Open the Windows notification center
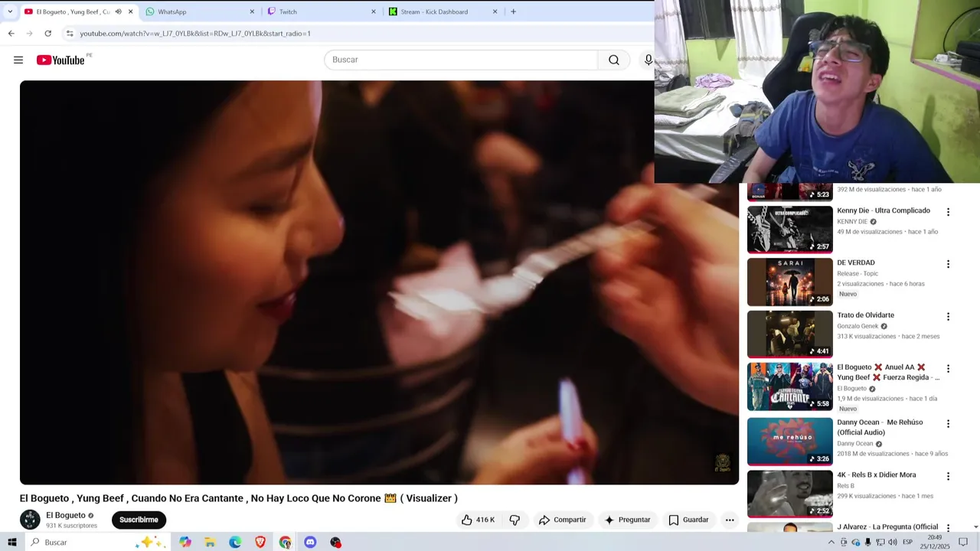980x551 pixels. tap(963, 543)
